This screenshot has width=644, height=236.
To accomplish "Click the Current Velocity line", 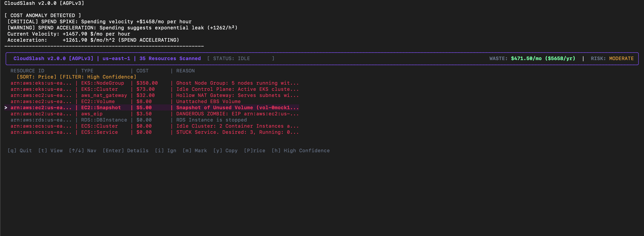I will [x=69, y=34].
